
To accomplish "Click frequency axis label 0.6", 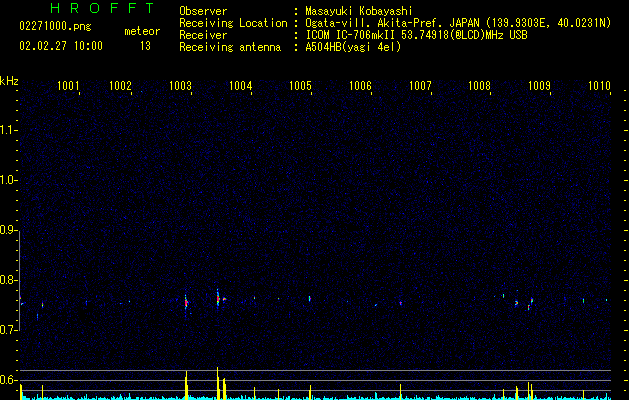I will [x=8, y=380].
